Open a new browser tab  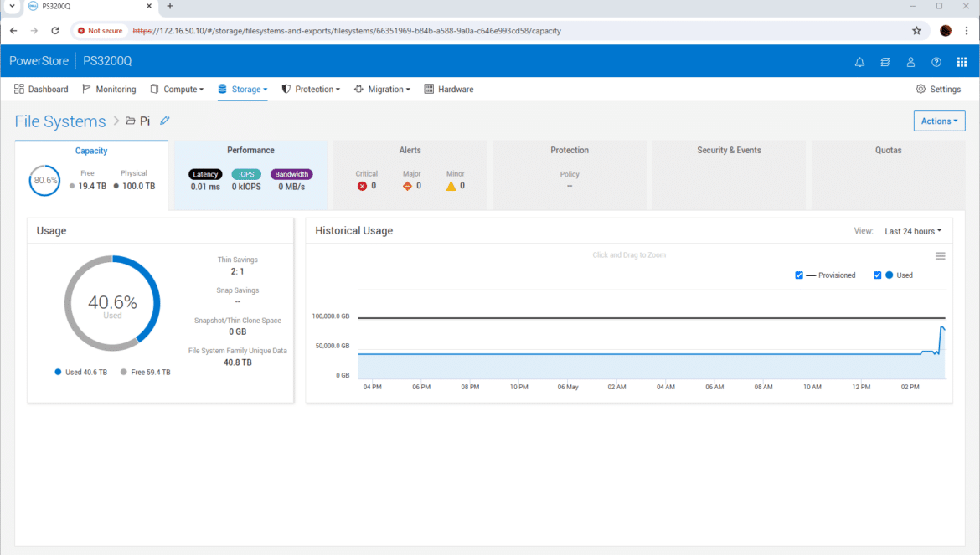click(170, 6)
